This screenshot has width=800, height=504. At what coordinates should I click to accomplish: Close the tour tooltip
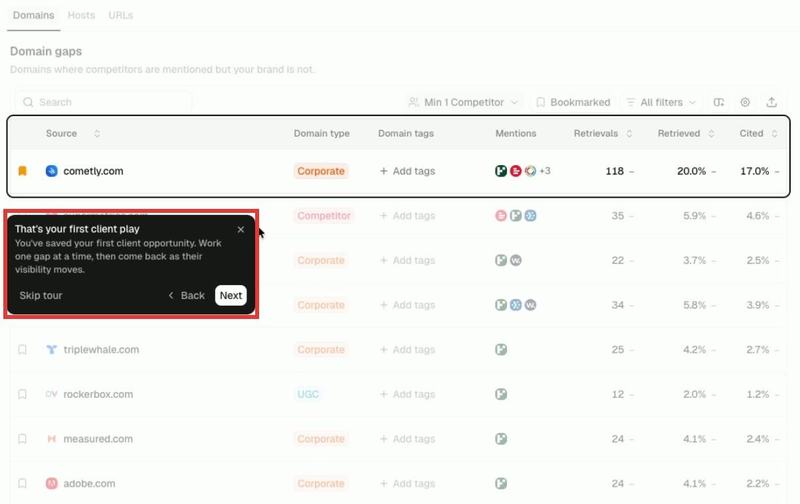(x=241, y=230)
